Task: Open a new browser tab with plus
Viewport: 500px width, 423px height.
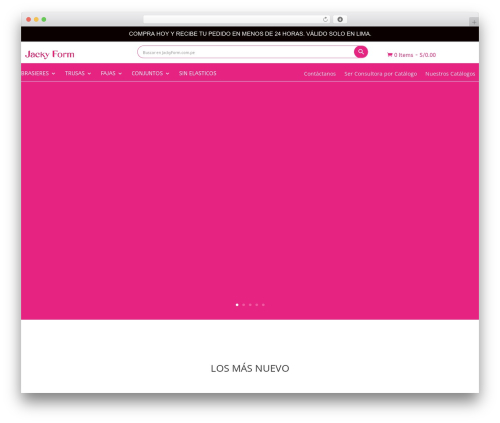Action: (x=474, y=22)
